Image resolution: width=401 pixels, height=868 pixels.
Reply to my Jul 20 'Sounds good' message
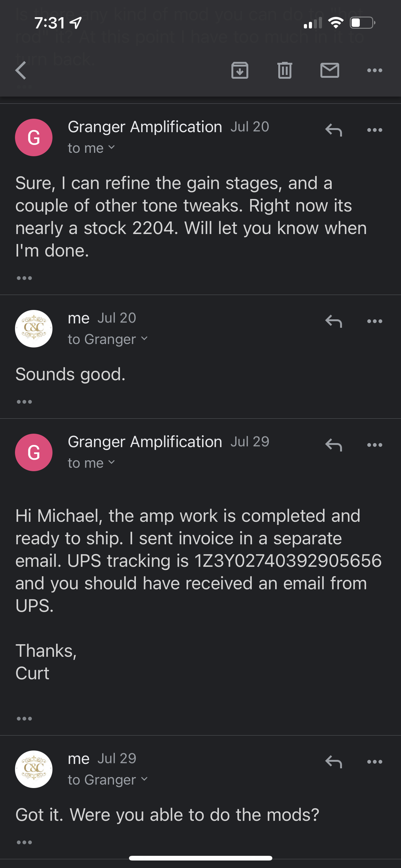click(x=334, y=321)
